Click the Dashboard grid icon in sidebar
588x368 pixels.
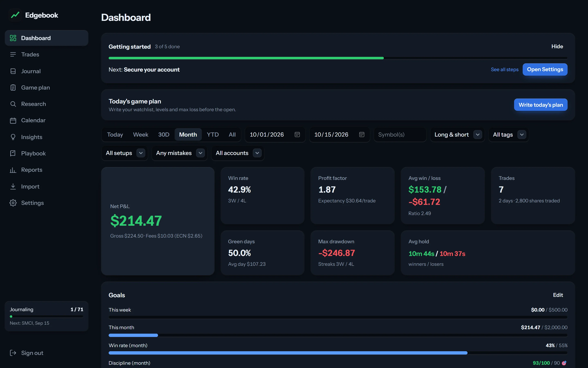point(13,38)
